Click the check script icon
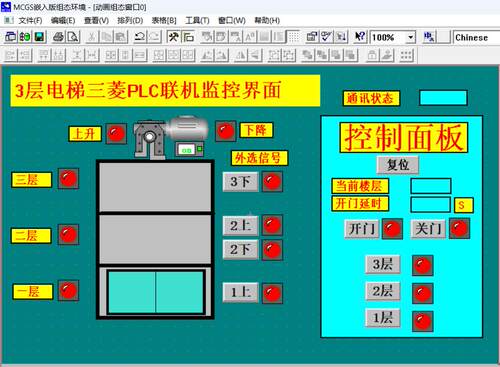 point(327,37)
